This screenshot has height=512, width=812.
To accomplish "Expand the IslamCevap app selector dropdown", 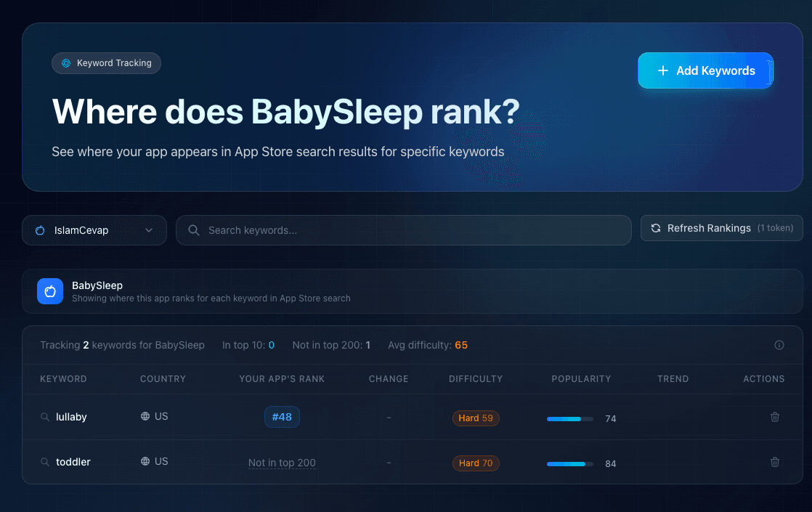I will pos(150,229).
